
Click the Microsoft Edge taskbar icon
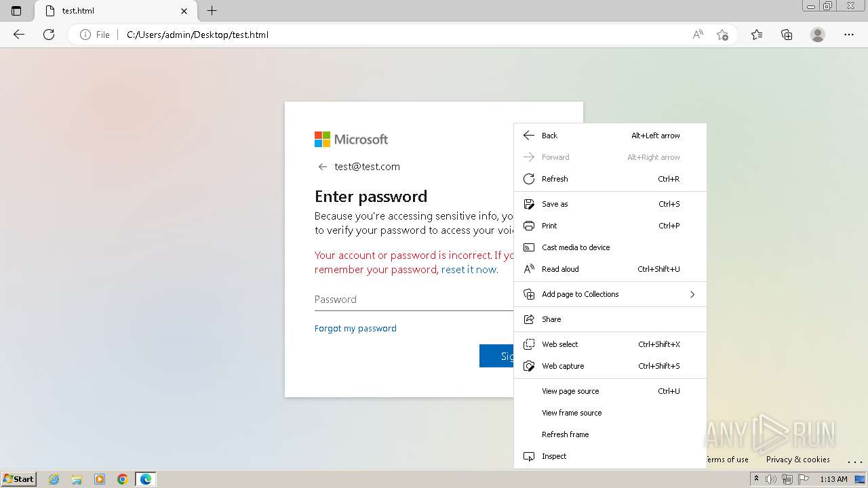pos(146,479)
